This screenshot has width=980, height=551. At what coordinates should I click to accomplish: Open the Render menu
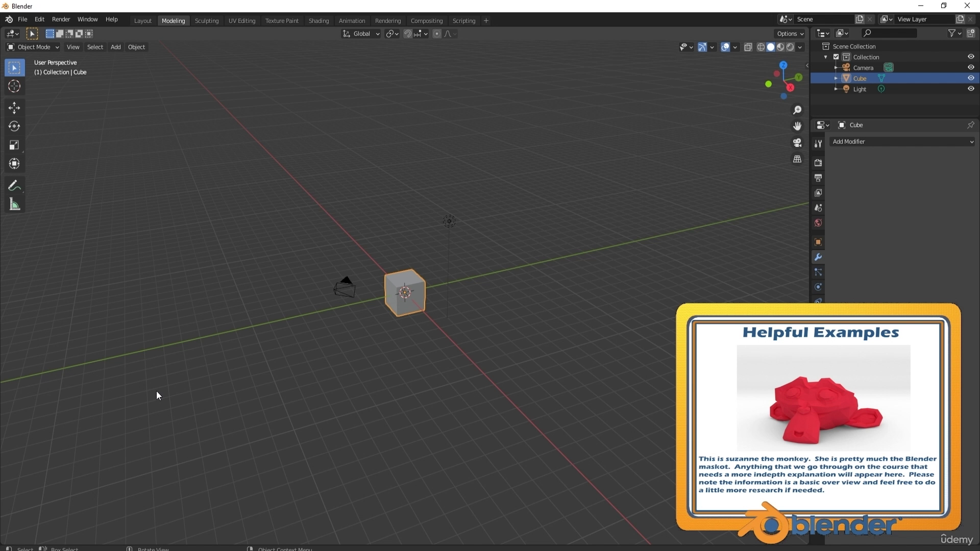(61, 19)
